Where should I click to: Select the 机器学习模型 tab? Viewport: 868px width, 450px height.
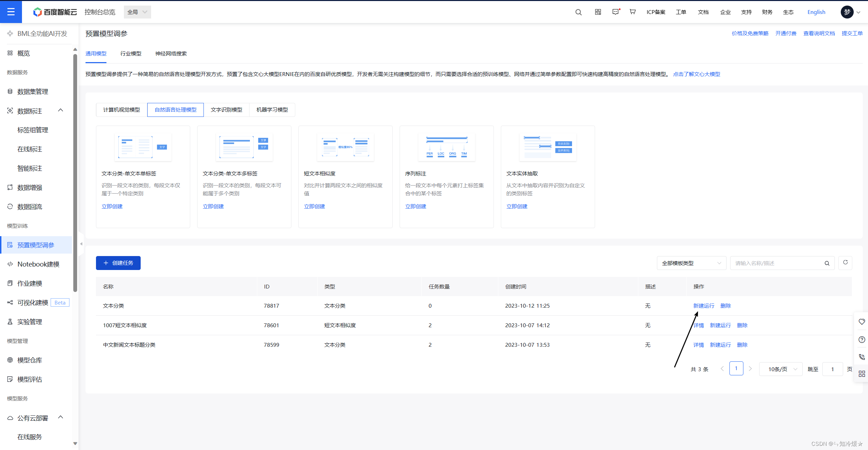(x=272, y=110)
